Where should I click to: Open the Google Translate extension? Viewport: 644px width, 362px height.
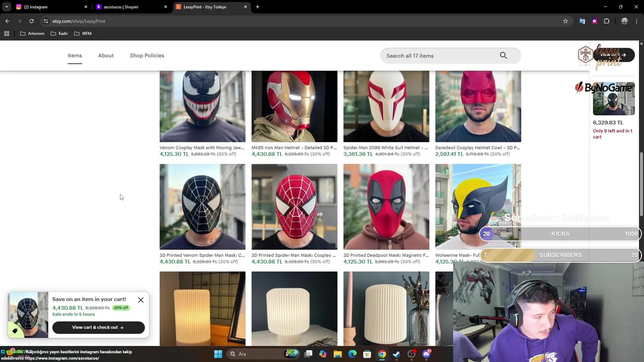582,21
